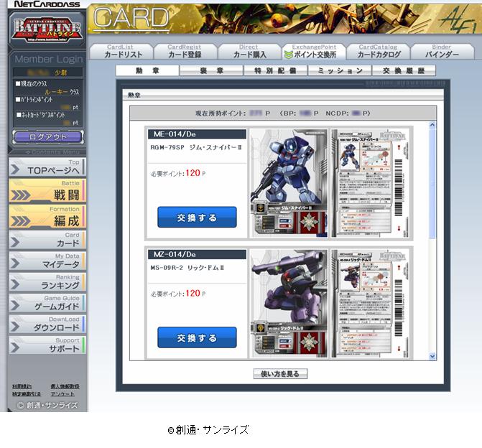Click the scrollbar down arrow in card list

coord(432,355)
